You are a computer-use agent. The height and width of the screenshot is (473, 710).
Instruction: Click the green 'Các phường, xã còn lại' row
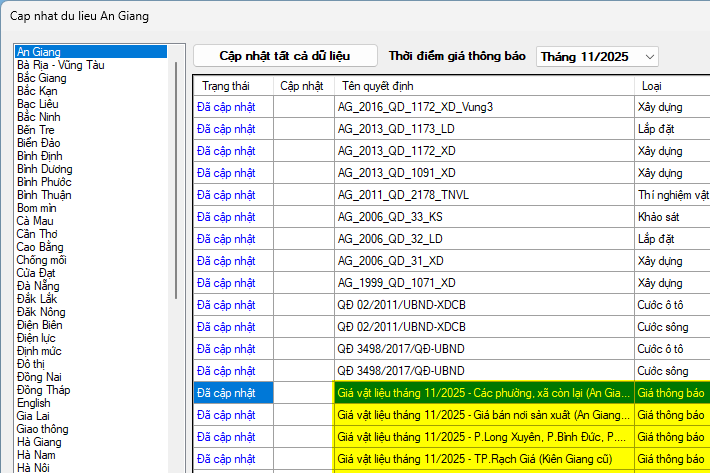click(484, 393)
